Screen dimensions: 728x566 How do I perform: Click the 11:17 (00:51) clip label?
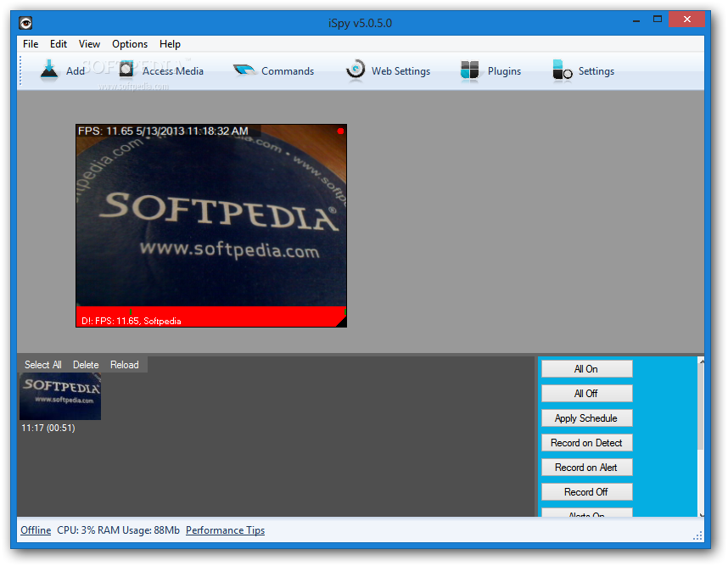coord(48,428)
